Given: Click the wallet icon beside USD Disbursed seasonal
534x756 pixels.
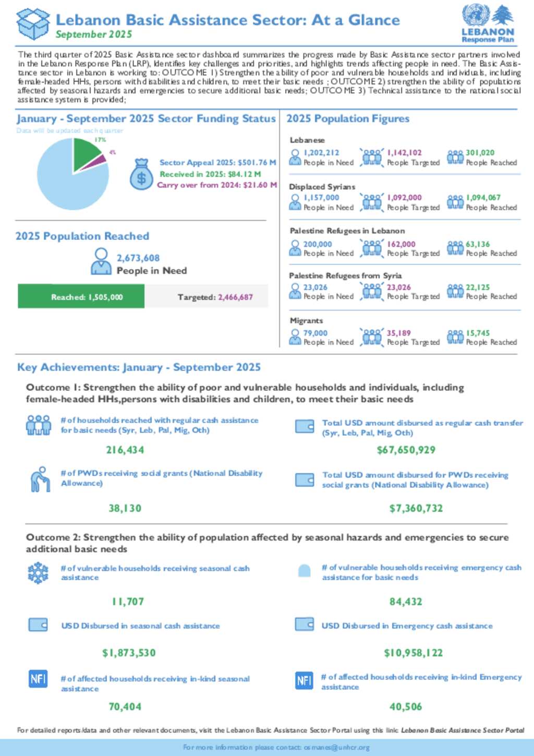Looking at the screenshot, I should click(38, 625).
